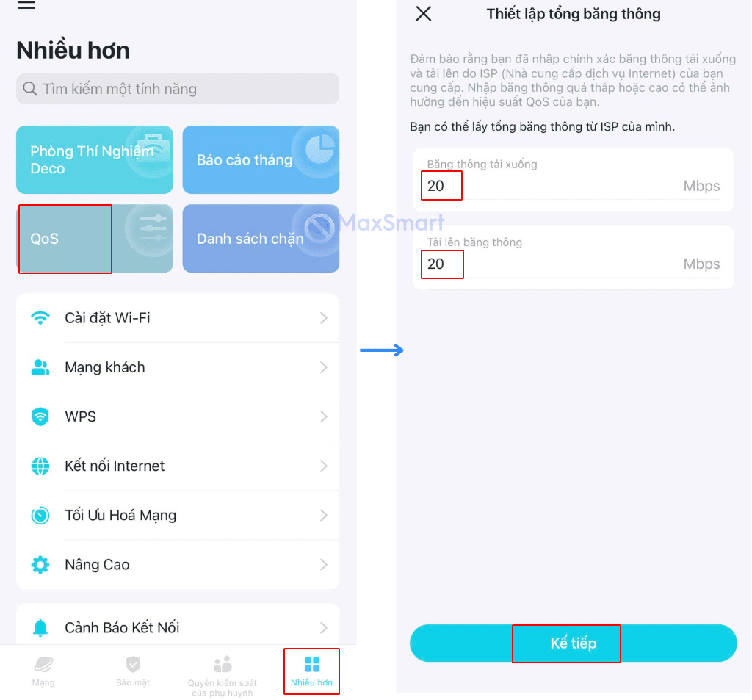Select the Nhiều hơn tab
Viewport: 752px width, 700px height.
tap(311, 671)
